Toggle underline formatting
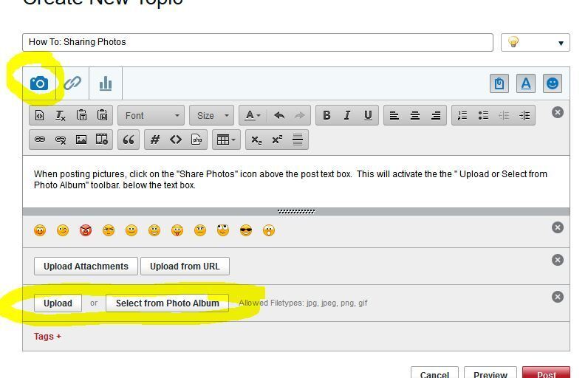The height and width of the screenshot is (378, 588). (x=367, y=115)
